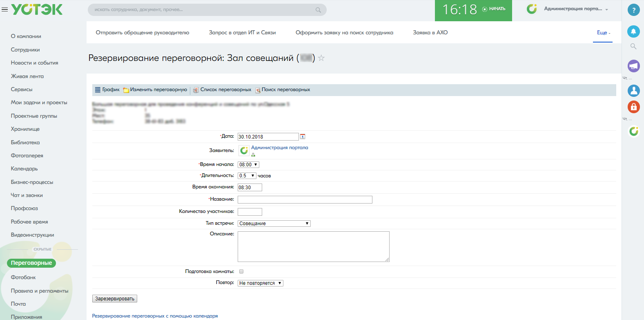Screen dimensions: 644x320
Task: Open Отправить обращение руководителю
Action: (143, 33)
